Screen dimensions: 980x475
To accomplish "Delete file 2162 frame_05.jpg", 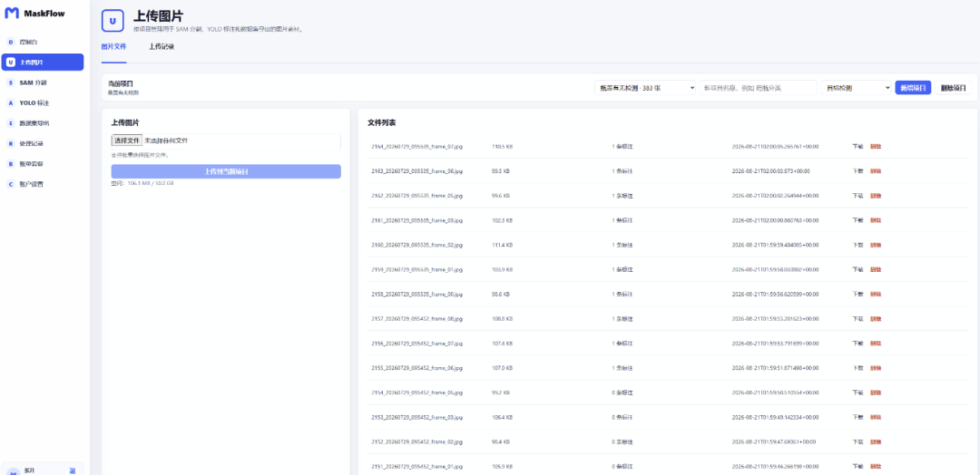I will (x=875, y=196).
